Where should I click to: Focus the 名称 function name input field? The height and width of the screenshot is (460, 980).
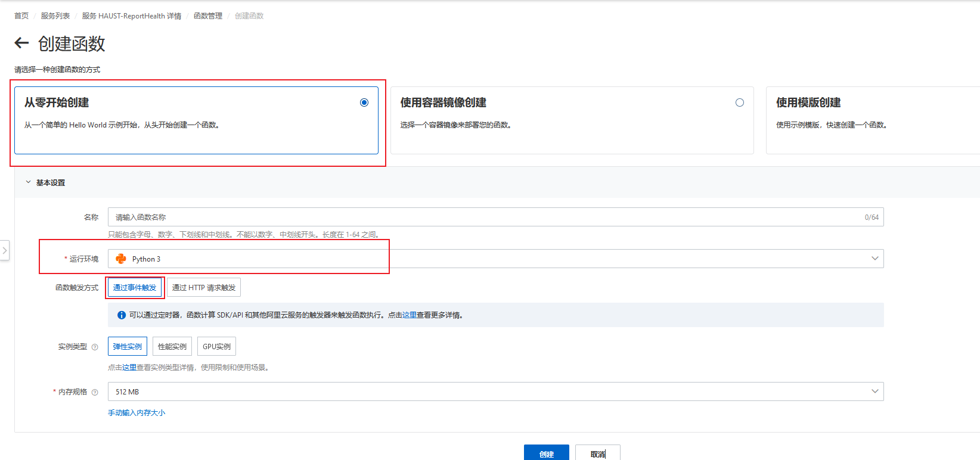click(x=495, y=217)
